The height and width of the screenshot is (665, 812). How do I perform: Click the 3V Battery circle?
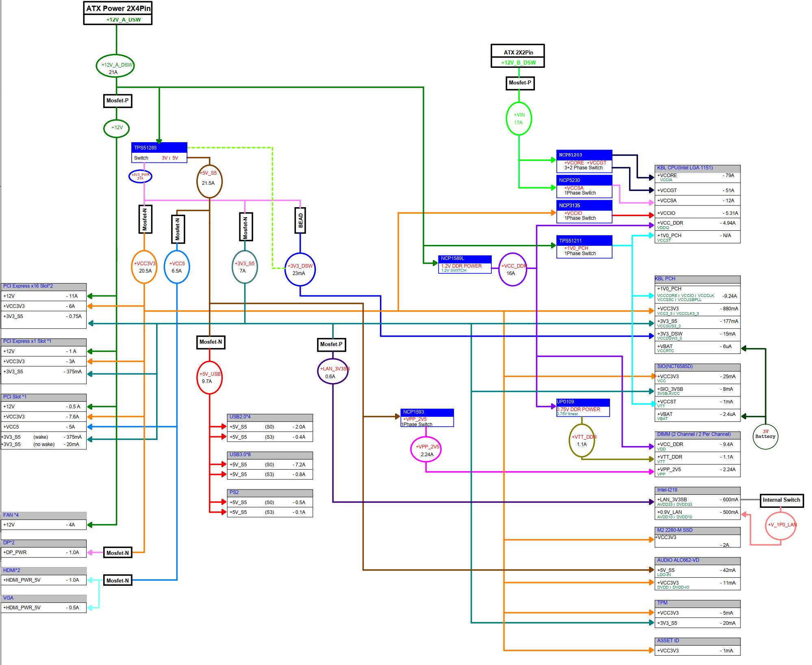766,437
